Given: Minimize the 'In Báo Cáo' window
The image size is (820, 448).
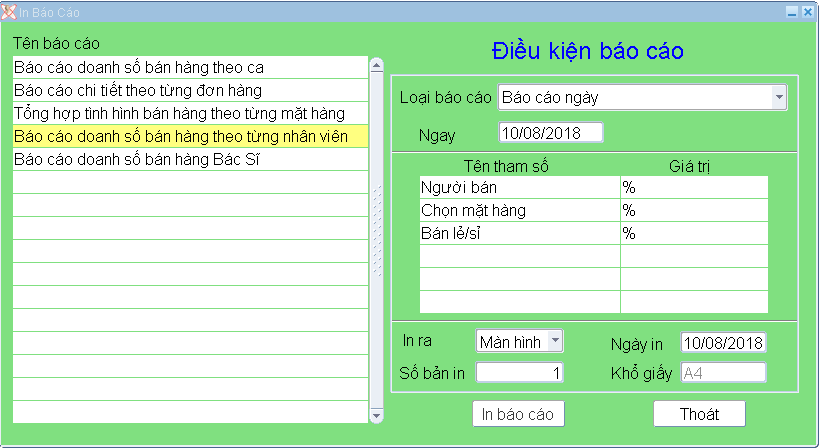Looking at the screenshot, I should [792, 12].
